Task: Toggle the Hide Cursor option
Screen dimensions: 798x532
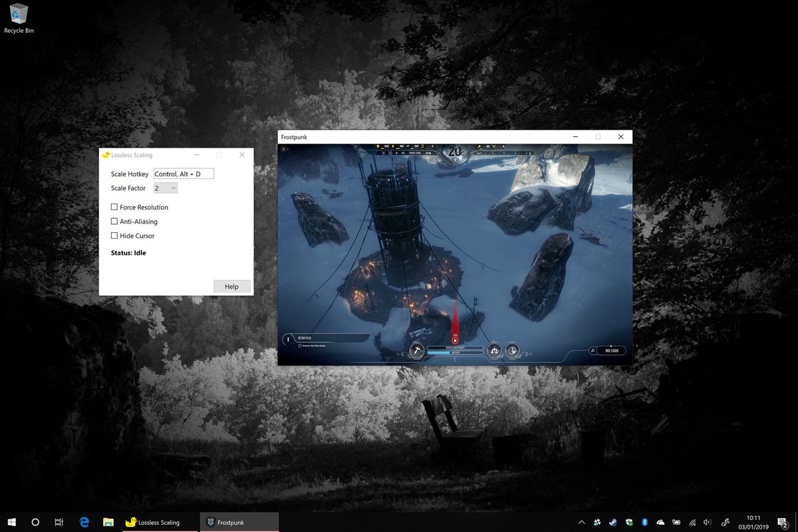Action: pyautogui.click(x=114, y=235)
